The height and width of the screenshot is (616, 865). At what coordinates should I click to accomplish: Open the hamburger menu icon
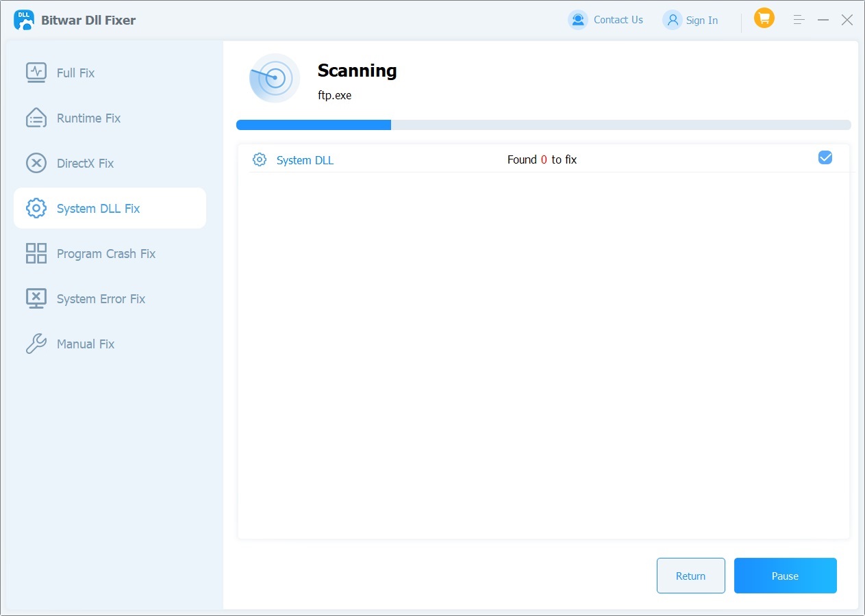(799, 20)
